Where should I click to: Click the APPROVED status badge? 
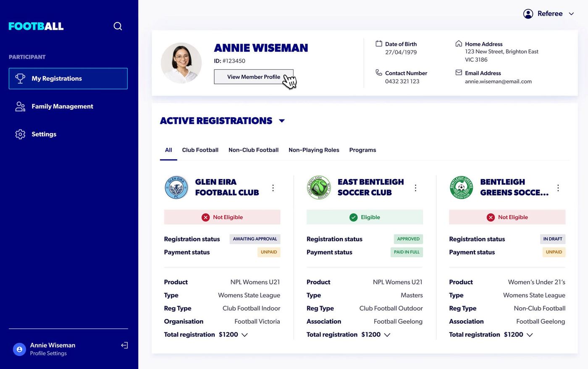[408, 239]
